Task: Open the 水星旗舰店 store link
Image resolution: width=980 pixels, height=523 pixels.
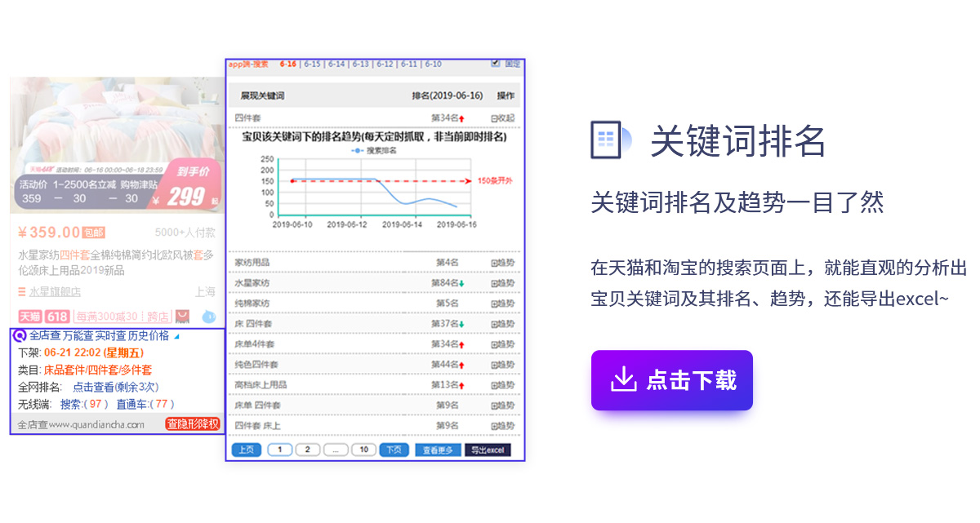Action: point(55,292)
